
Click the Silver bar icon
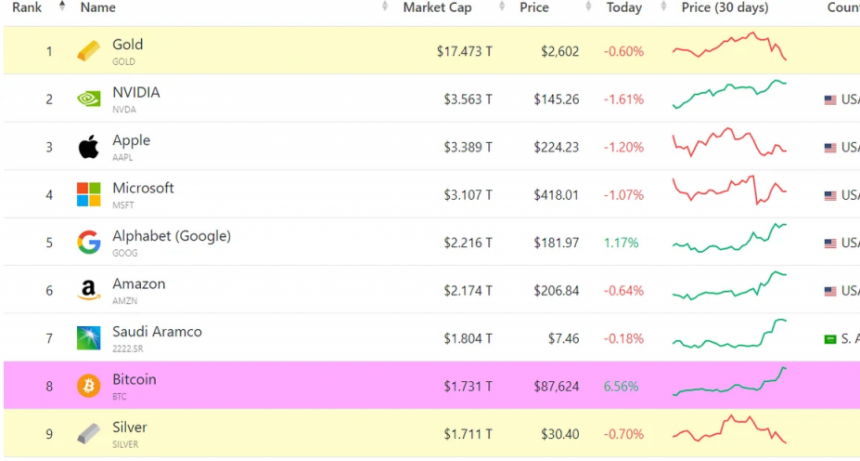point(88,434)
